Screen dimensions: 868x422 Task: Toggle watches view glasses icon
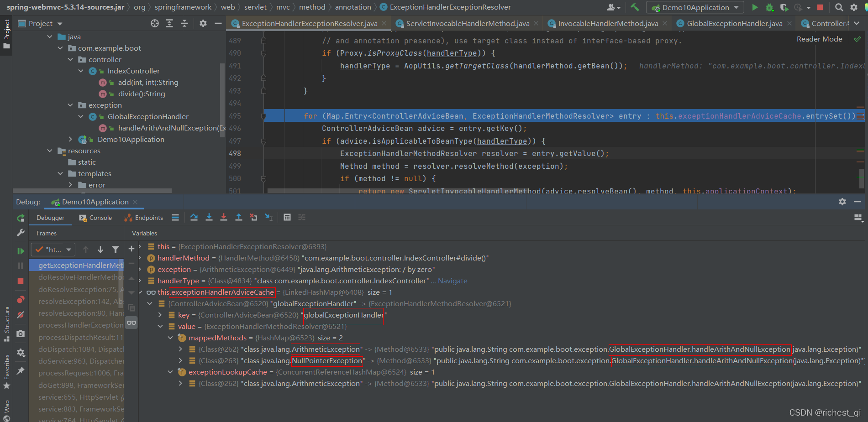pos(132,323)
